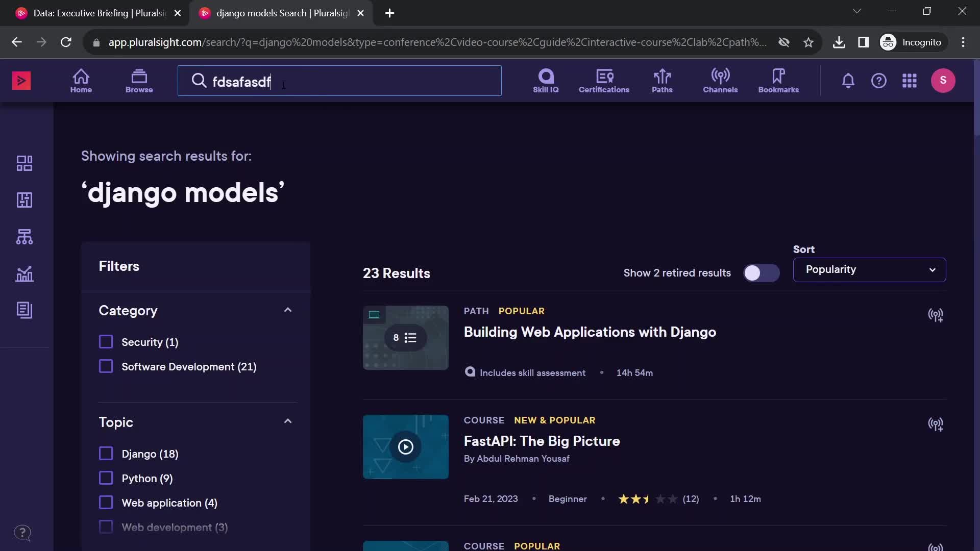Check Python (9) topic filter

106,478
